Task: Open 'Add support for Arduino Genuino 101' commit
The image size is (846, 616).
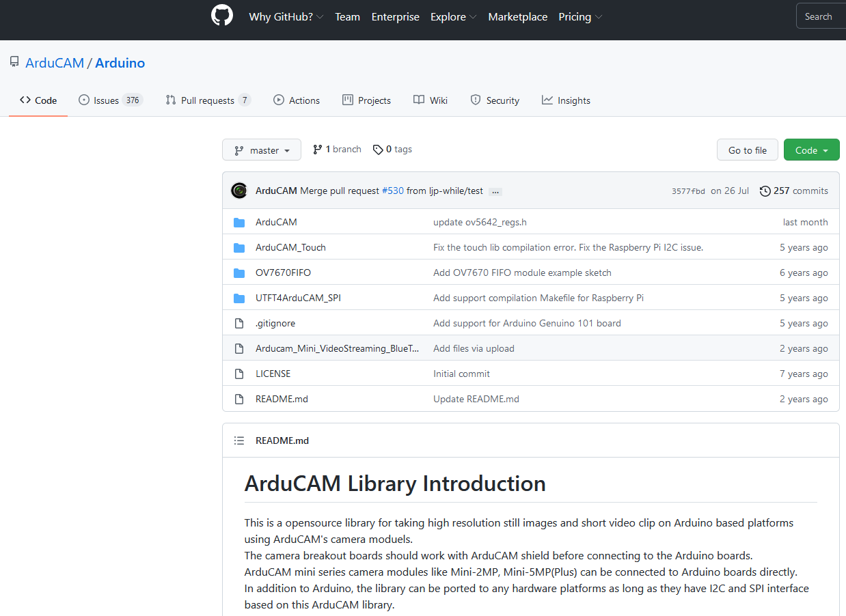Action: click(x=527, y=324)
